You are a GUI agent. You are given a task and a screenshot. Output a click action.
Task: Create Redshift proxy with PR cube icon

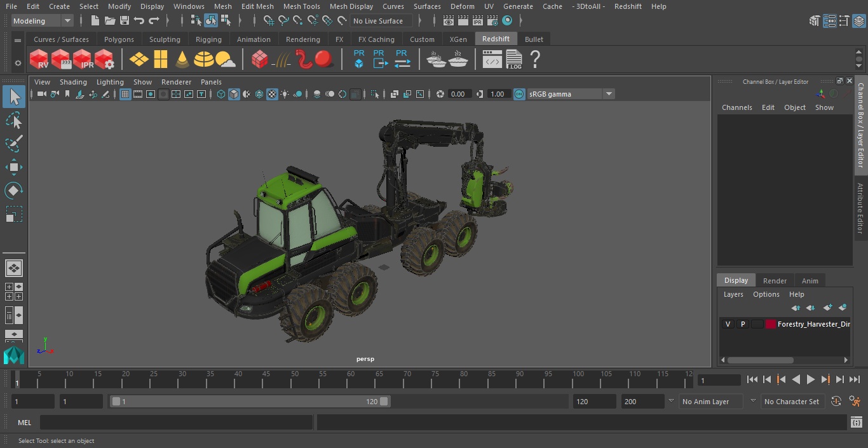[x=359, y=59]
